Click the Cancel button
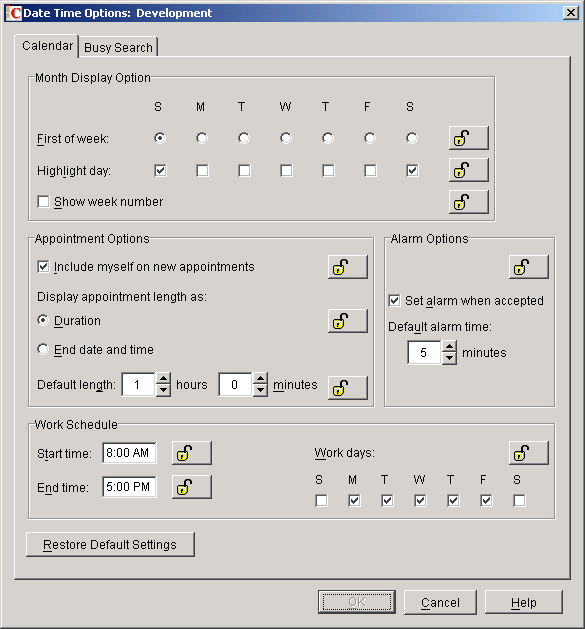This screenshot has height=629, width=585. (x=440, y=602)
